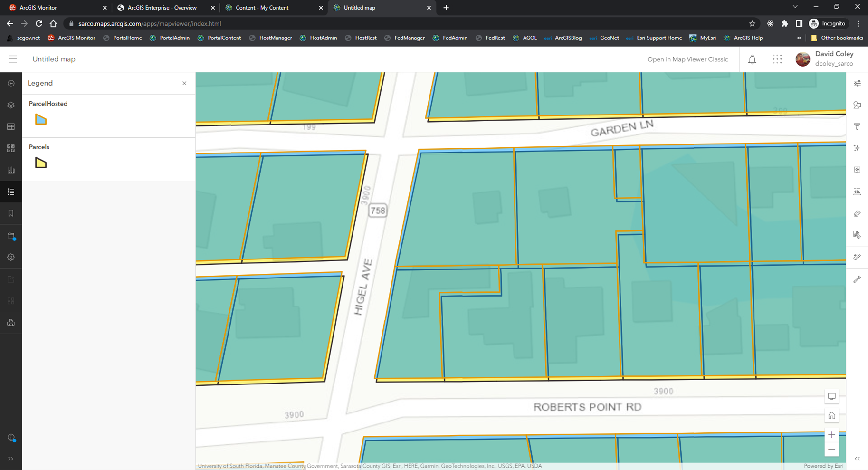Open the Basemap gallery
This screenshot has width=868, height=470.
pyautogui.click(x=11, y=148)
